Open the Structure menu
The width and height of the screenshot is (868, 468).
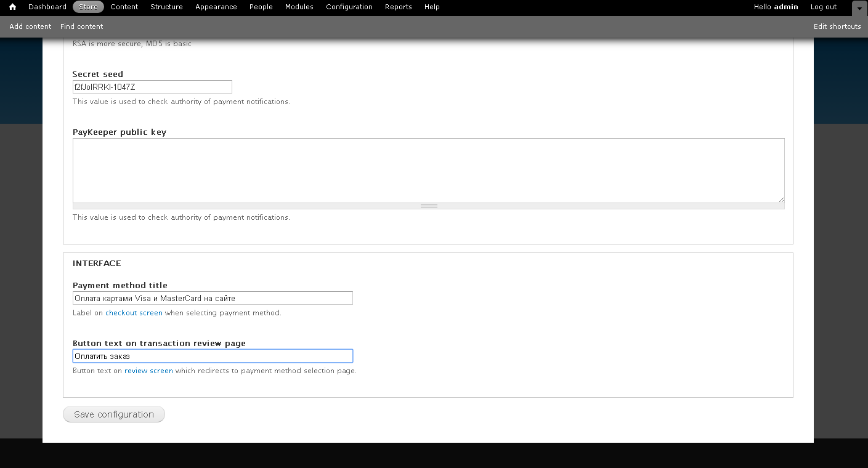click(166, 7)
